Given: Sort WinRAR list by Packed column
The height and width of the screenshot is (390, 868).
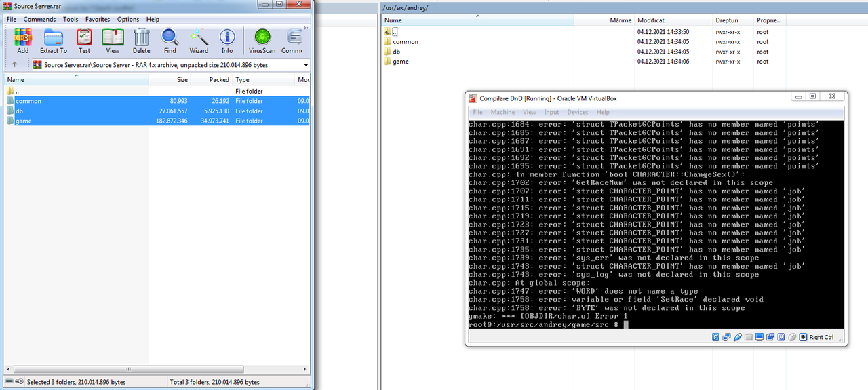Looking at the screenshot, I should click(x=211, y=79).
